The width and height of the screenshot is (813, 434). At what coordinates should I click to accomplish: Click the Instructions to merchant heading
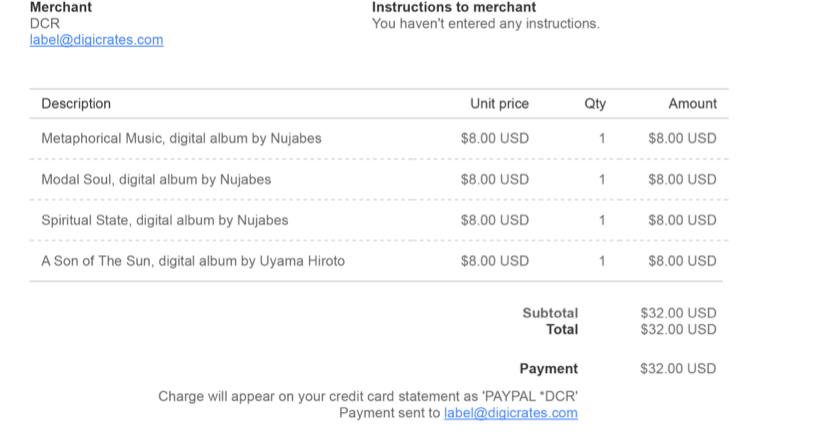tap(454, 7)
